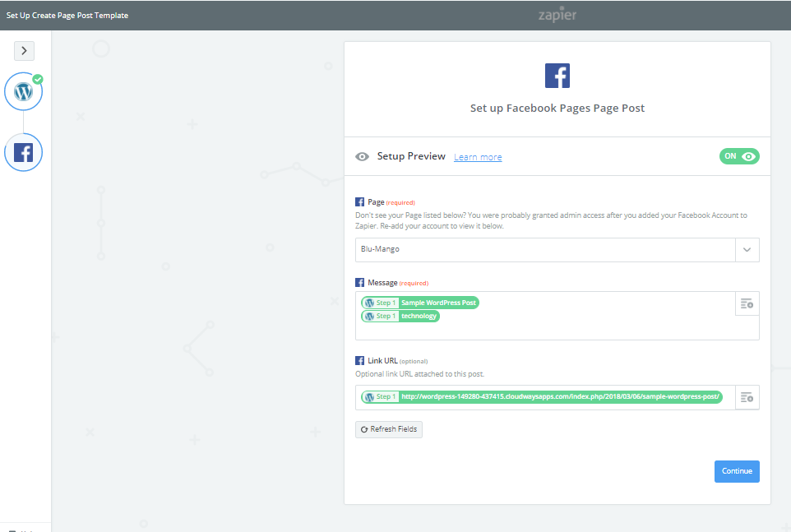The image size is (791, 532).
Task: Expand the left panel using the arrow chevron
Action: tap(24, 50)
